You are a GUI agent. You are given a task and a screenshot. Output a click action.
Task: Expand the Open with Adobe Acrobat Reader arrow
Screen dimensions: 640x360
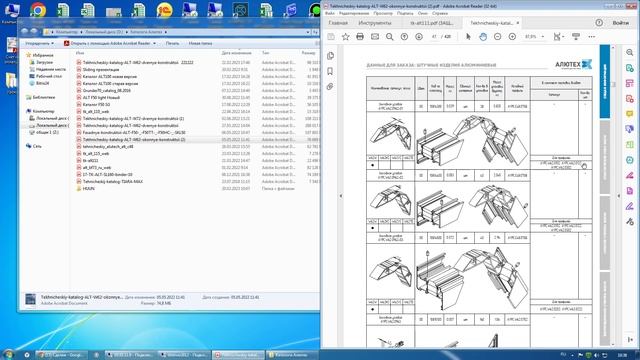pos(154,43)
